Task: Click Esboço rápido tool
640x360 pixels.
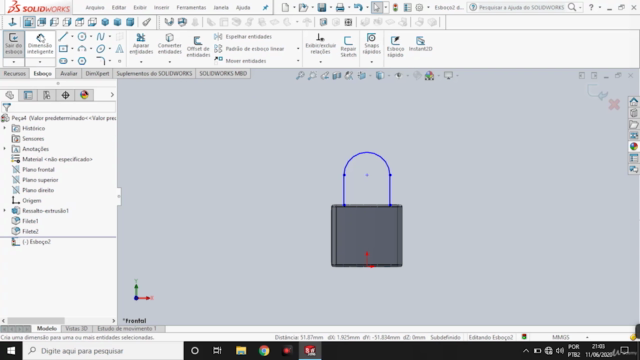Action: point(395,46)
